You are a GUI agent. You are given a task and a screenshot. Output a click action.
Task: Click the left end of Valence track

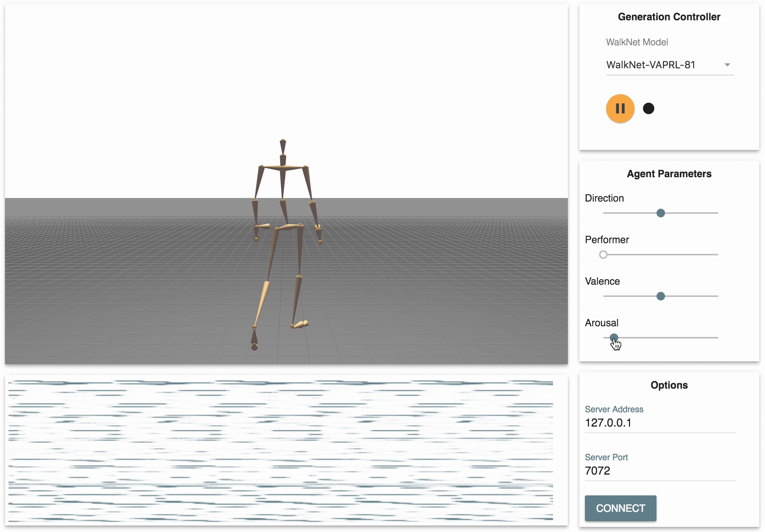pos(604,296)
